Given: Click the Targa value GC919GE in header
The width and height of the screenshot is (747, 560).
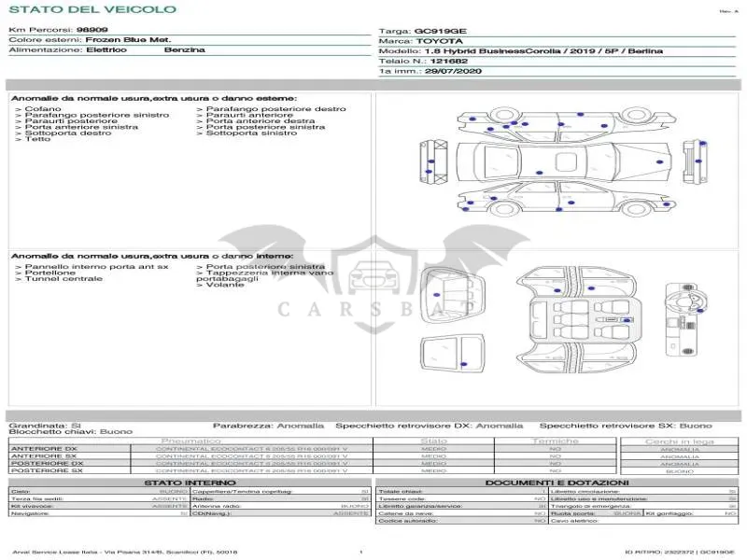Looking at the screenshot, I should point(440,31).
